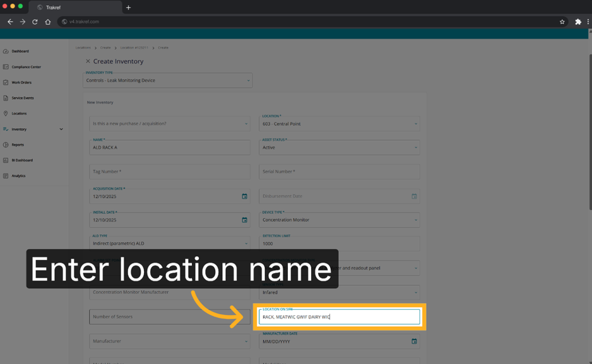Image resolution: width=592 pixels, height=364 pixels.
Task: Open the Asset Status dropdown
Action: 340,148
